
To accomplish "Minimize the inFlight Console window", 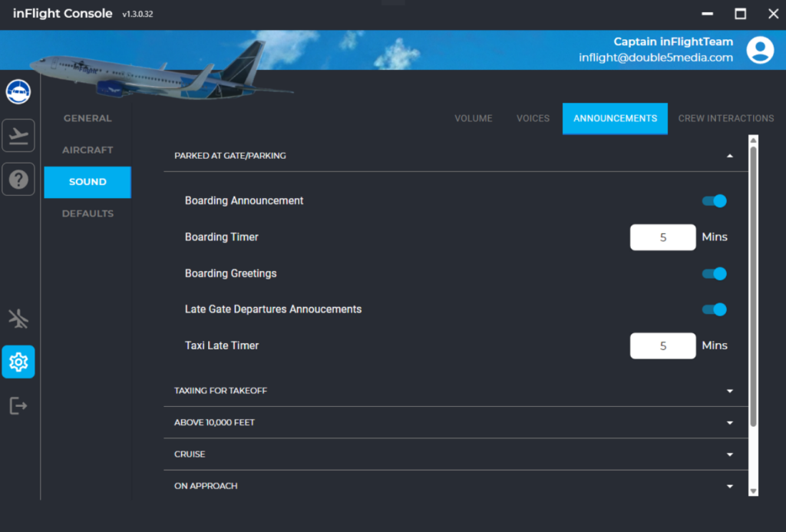I will click(x=707, y=14).
